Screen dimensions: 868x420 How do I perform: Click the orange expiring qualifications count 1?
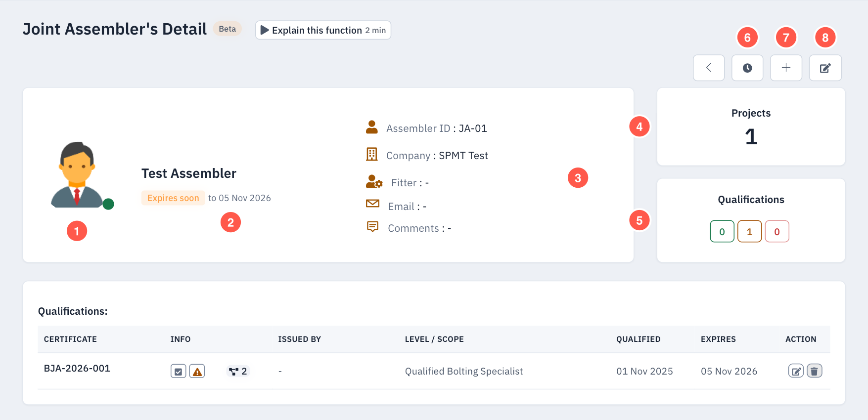[x=749, y=232]
